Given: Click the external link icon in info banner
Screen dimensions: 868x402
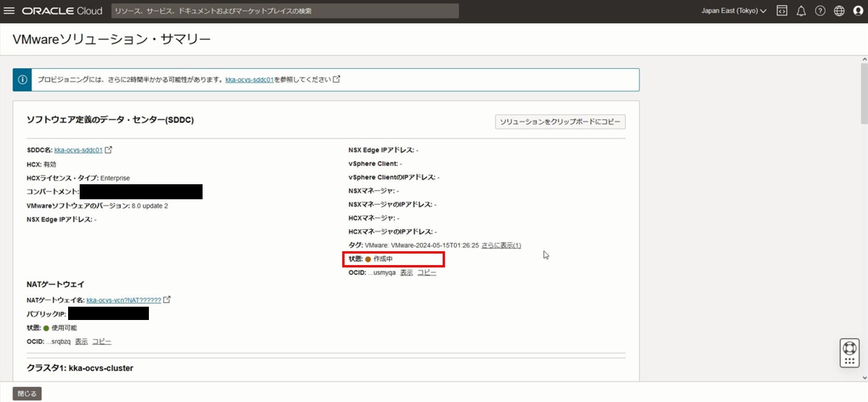Looking at the screenshot, I should [x=337, y=79].
